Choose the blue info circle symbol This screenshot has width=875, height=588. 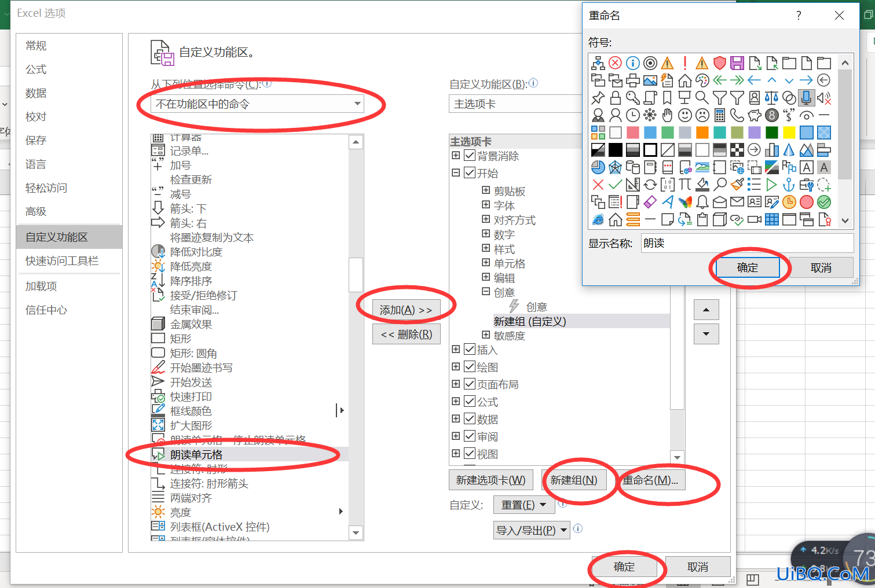(633, 63)
